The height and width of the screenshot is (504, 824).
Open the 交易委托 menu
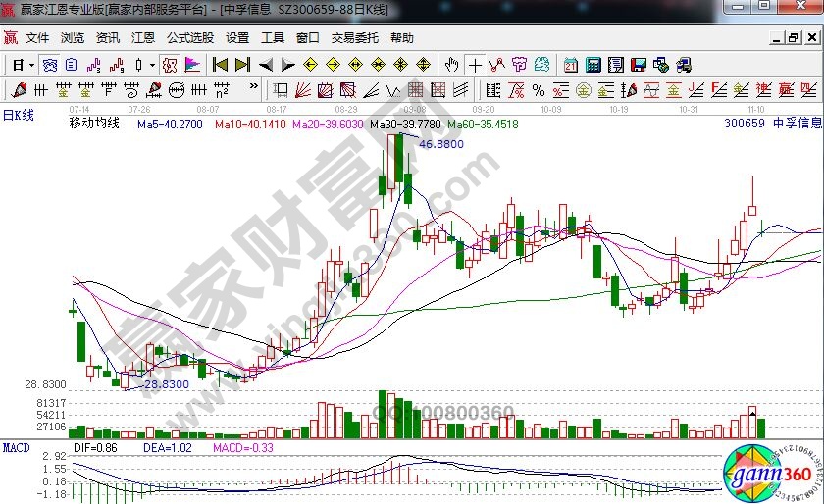click(x=354, y=38)
